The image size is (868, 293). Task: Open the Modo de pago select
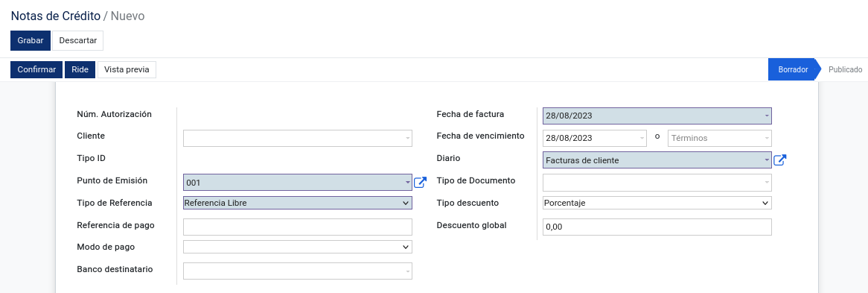point(298,247)
